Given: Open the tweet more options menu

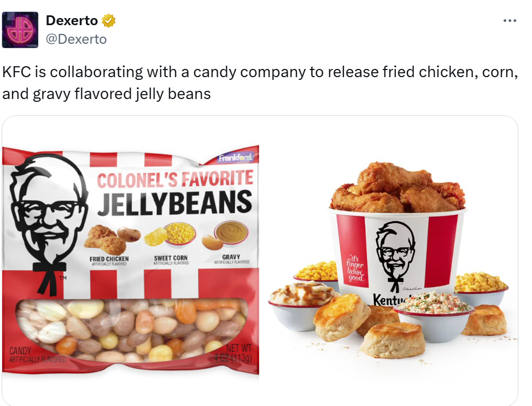Looking at the screenshot, I should tap(510, 21).
